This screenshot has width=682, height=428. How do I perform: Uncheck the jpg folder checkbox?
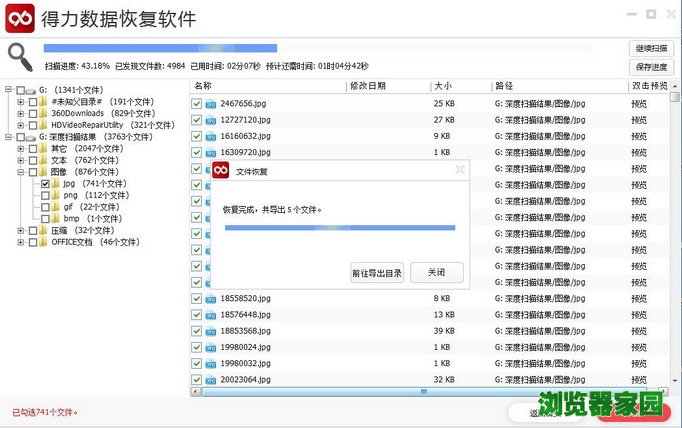pyautogui.click(x=45, y=184)
